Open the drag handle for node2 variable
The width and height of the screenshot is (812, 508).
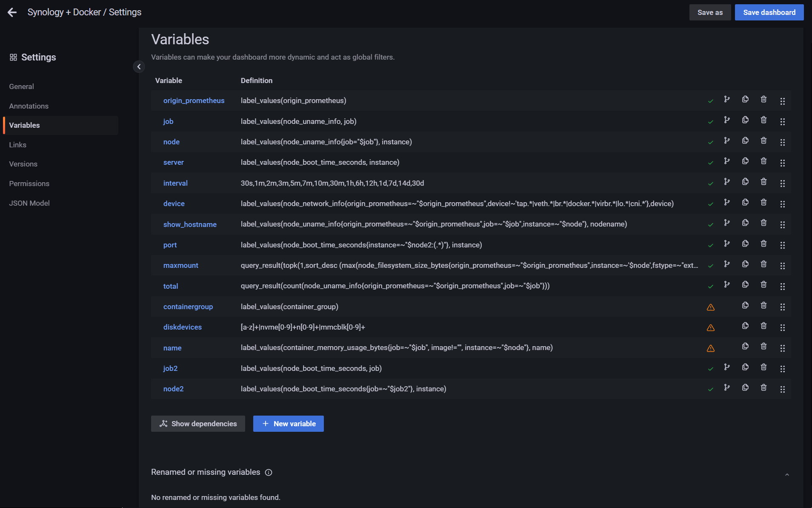tap(783, 389)
